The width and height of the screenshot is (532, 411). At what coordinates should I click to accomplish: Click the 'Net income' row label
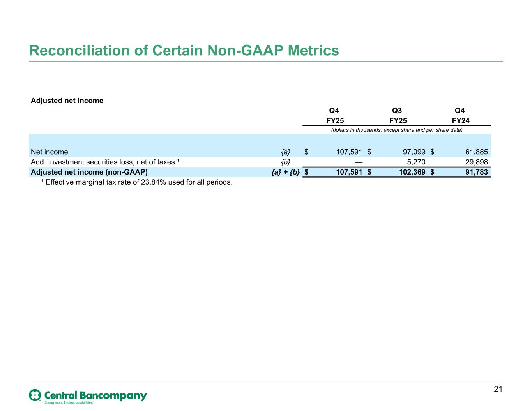[49, 152]
